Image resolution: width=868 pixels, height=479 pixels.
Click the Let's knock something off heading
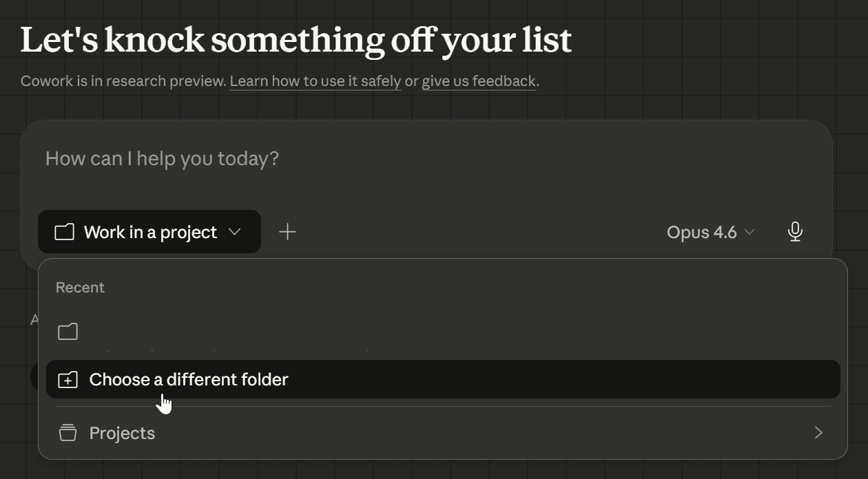[296, 40]
